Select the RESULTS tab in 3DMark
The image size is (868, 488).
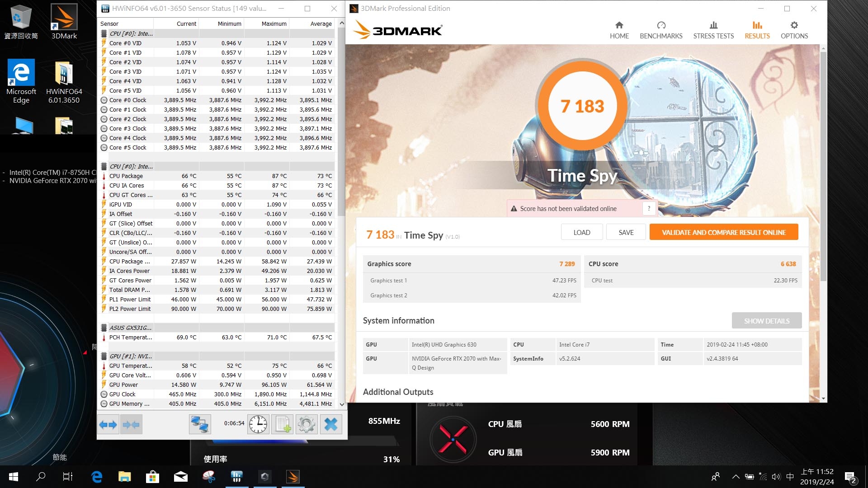pos(757,30)
